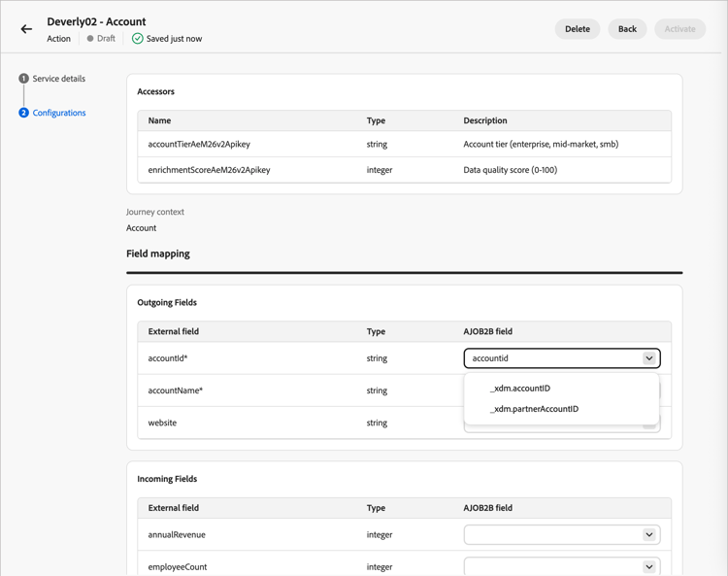Choose _xdm.partnerAccountID from the suggestions
The height and width of the screenshot is (576, 728).
click(534, 409)
